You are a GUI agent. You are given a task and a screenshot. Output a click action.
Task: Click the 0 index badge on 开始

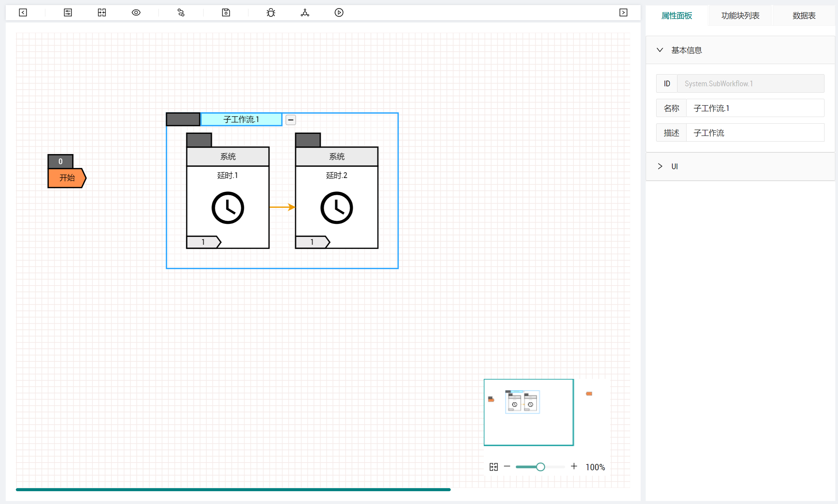tap(60, 161)
